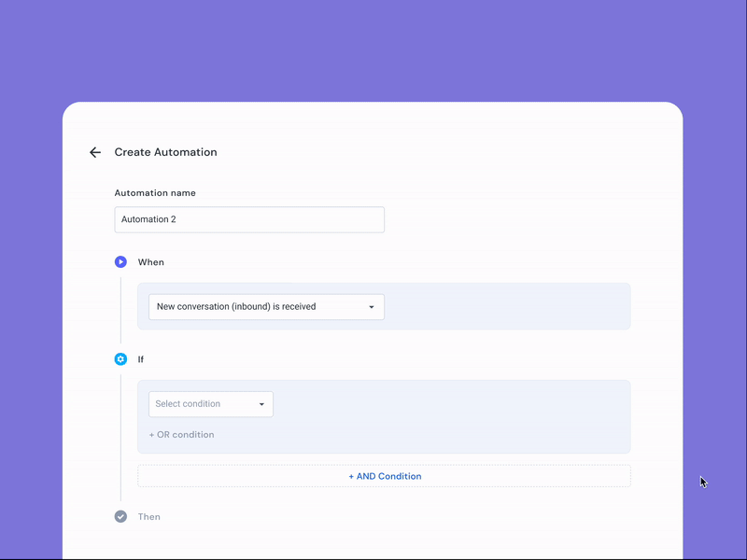This screenshot has width=747, height=560.
Task: Open the Select condition dropdown
Action: pos(211,404)
